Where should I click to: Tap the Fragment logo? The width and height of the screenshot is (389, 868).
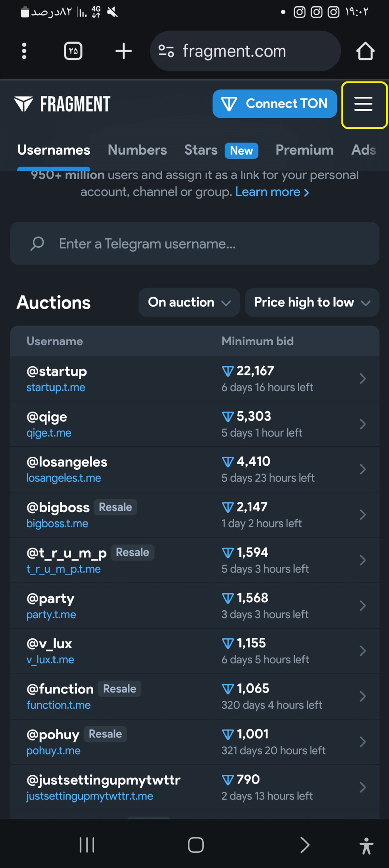point(62,104)
